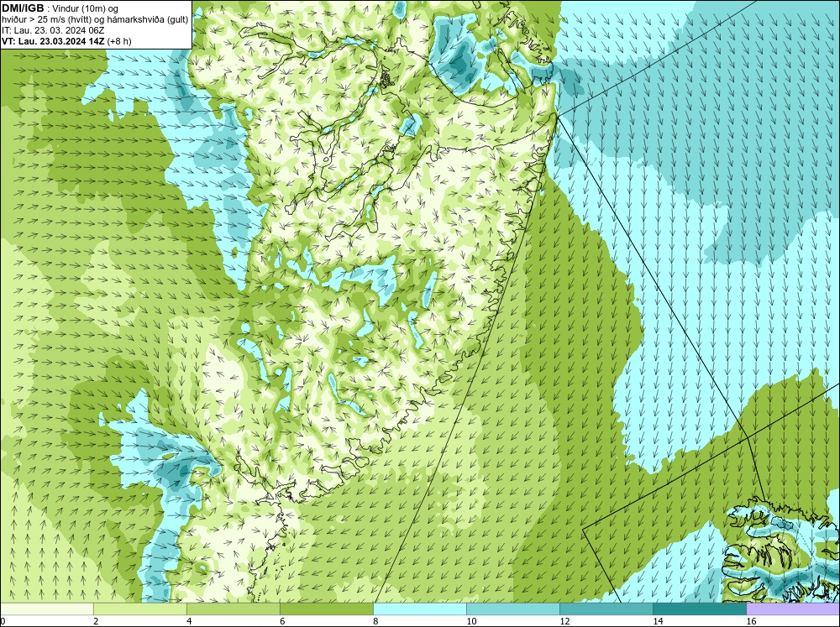Click the 12–14 m/s teal legend swatch
Viewport: 840px width, 627px height.
[606, 609]
